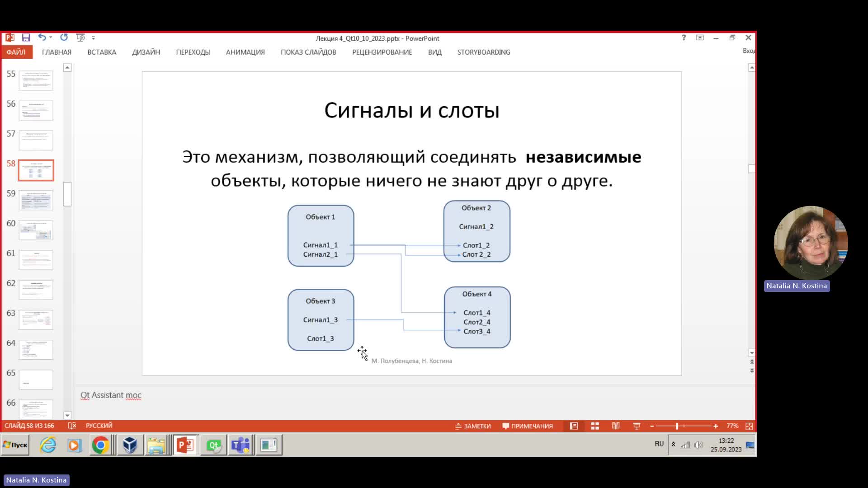868x488 pixels.
Task: Click RU keyboard language indicator
Action: [659, 444]
